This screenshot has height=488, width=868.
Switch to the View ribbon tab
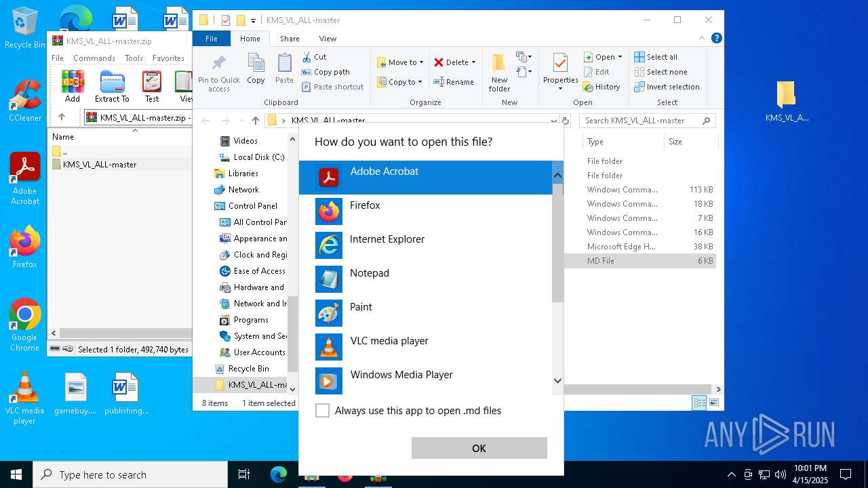coord(328,39)
